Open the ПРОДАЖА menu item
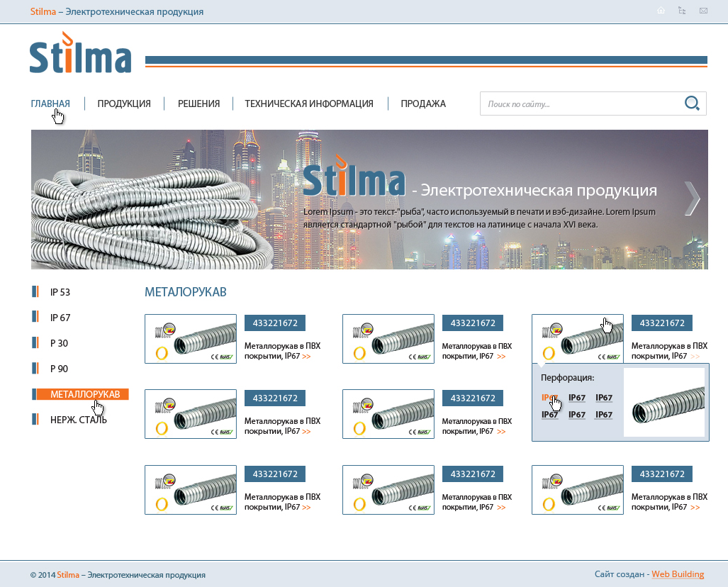Screen dimensions: 728x587 (423, 104)
